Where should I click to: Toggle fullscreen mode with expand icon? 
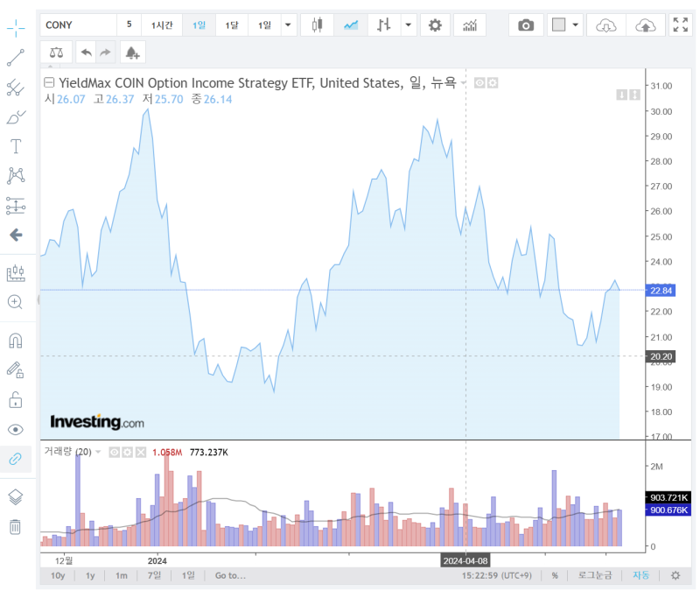pos(682,25)
